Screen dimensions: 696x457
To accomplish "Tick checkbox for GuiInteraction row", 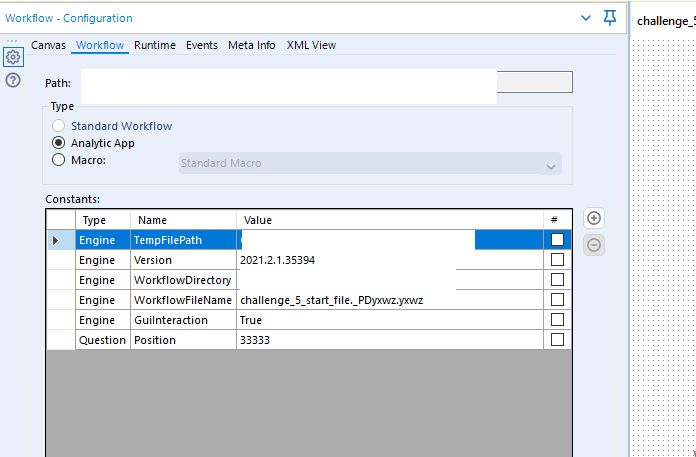I will [557, 319].
